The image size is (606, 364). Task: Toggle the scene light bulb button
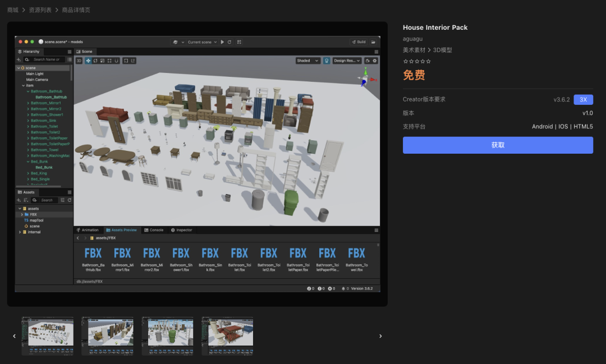point(327,61)
